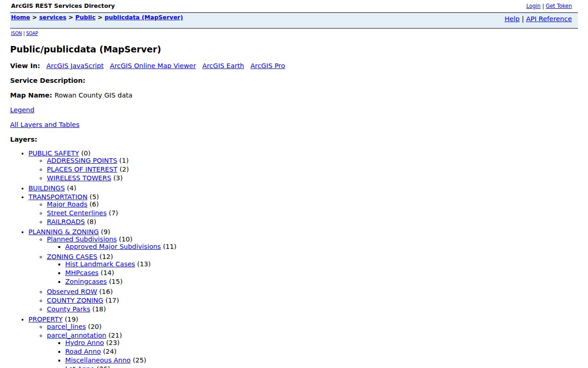Open the Help link
588x368 pixels.
point(512,19)
